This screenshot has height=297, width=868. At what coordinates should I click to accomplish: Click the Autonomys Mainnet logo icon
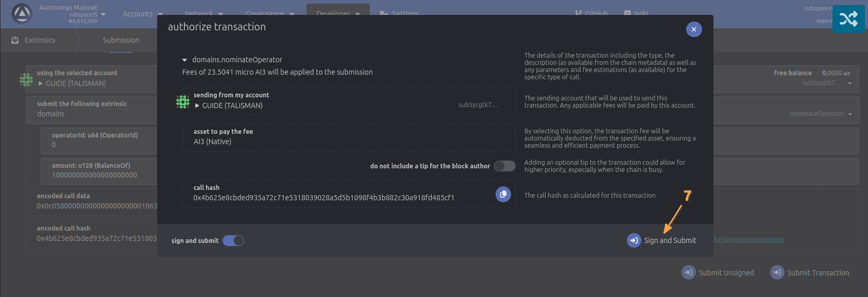point(22,14)
